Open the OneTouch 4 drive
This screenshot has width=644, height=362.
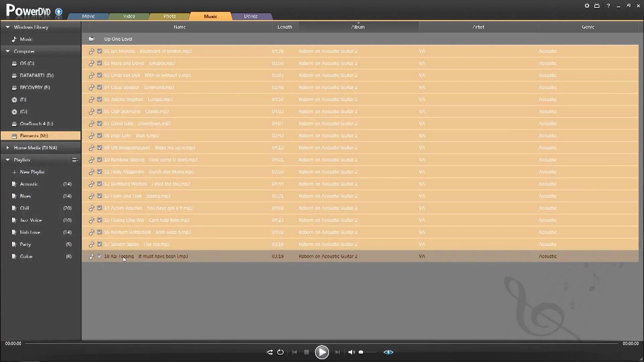pos(36,124)
